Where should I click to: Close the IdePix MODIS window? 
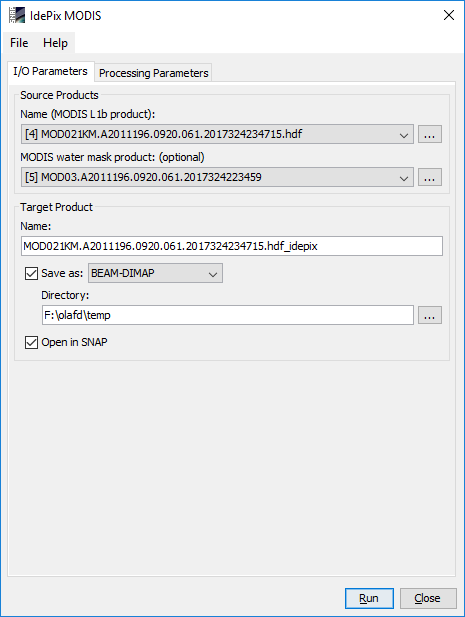(449, 15)
